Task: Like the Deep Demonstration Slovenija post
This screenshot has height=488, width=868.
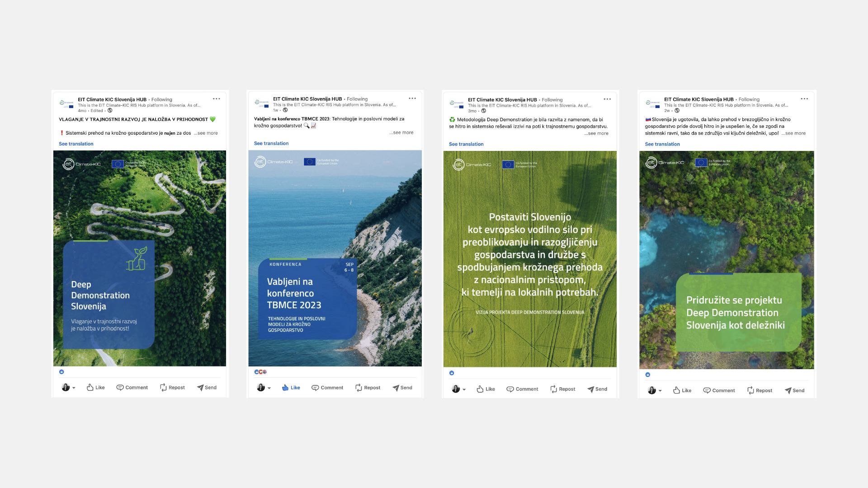Action: (x=95, y=388)
